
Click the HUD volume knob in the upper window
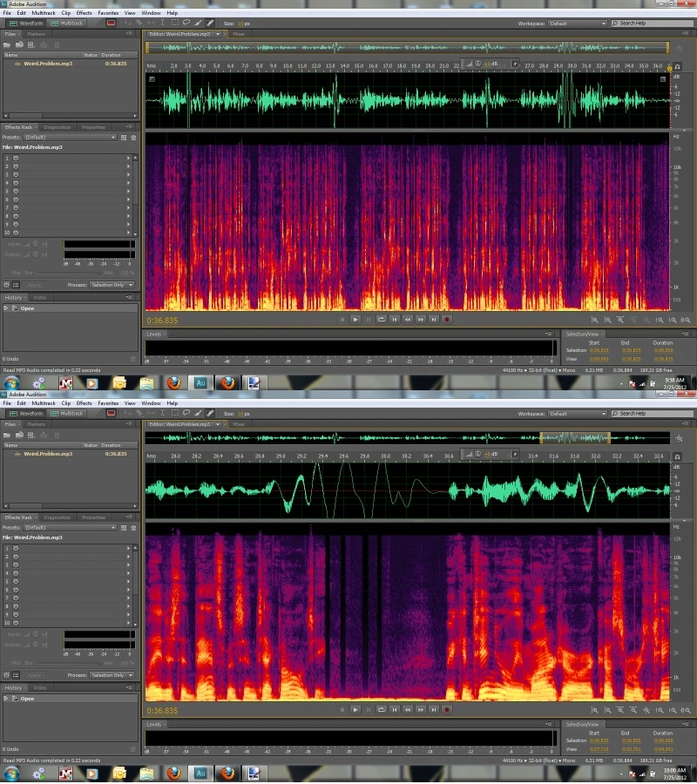tap(478, 64)
